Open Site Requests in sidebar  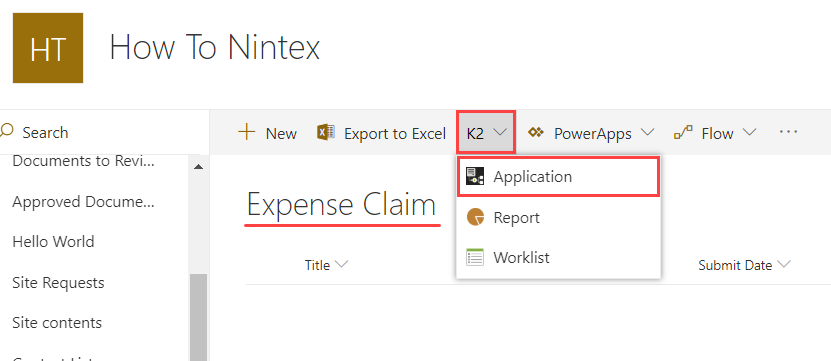tap(58, 283)
